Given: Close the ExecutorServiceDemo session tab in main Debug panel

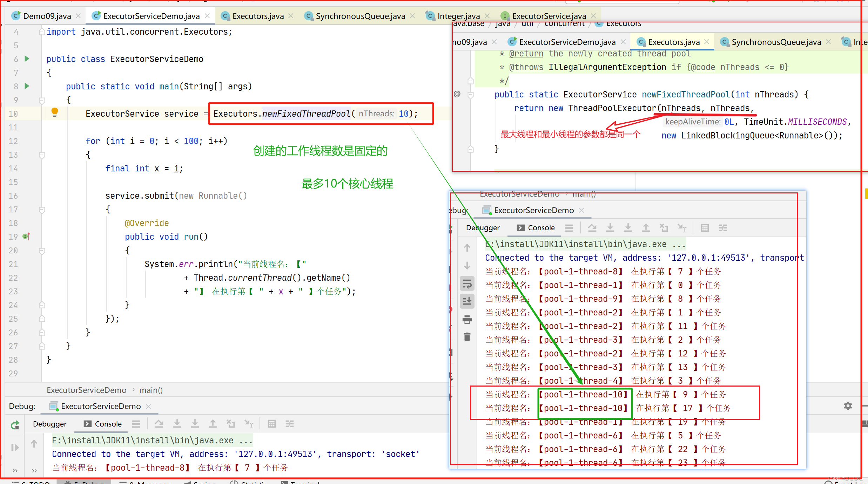Looking at the screenshot, I should (148, 406).
